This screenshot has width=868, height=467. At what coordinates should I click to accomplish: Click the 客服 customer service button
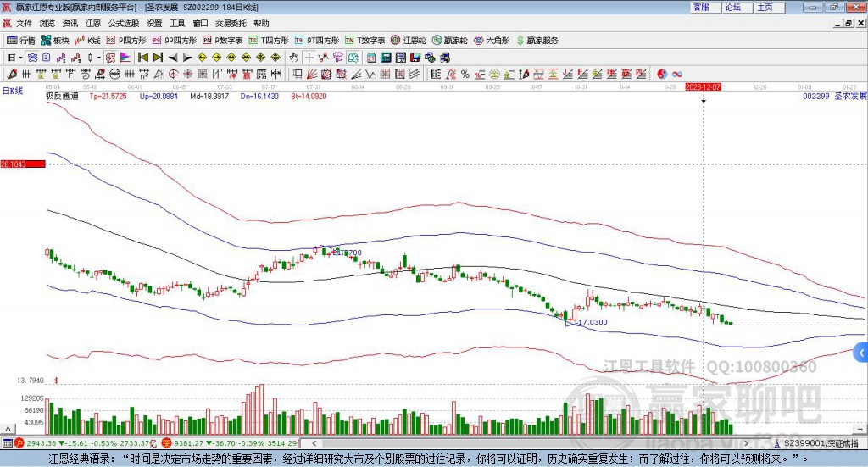pos(701,7)
